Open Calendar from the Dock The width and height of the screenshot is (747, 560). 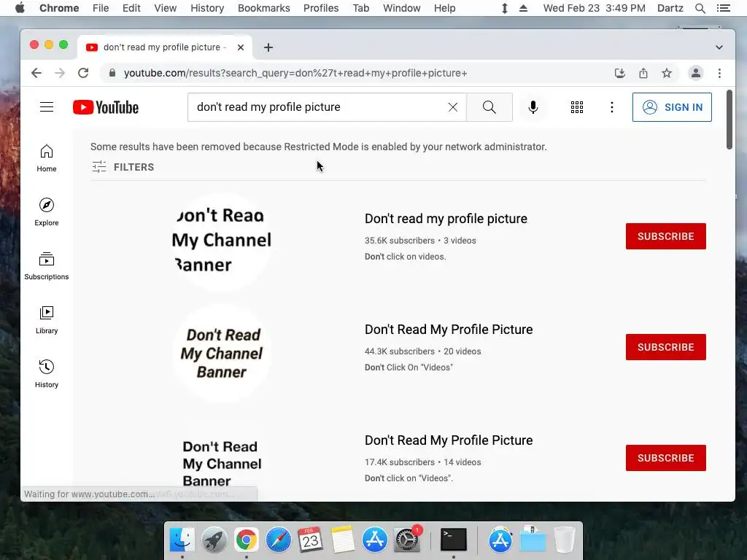pyautogui.click(x=310, y=540)
